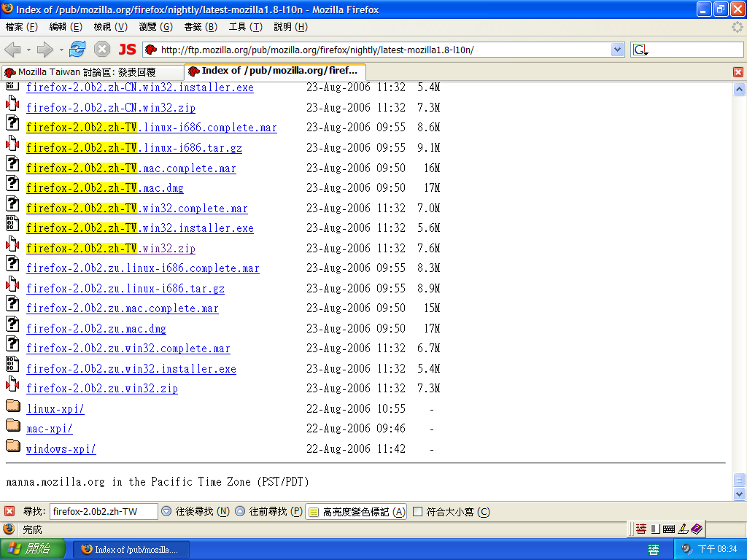Open the linux-xpi/ directory link

click(x=55, y=409)
